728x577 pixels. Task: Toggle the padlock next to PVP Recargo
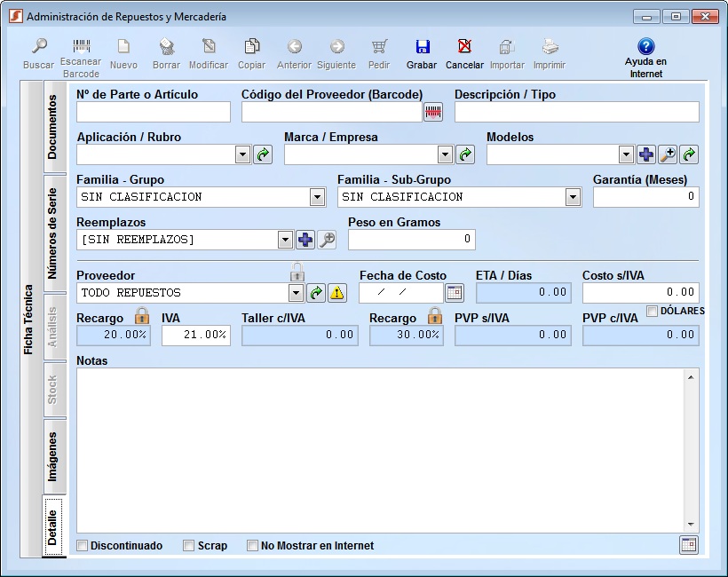[x=434, y=316]
